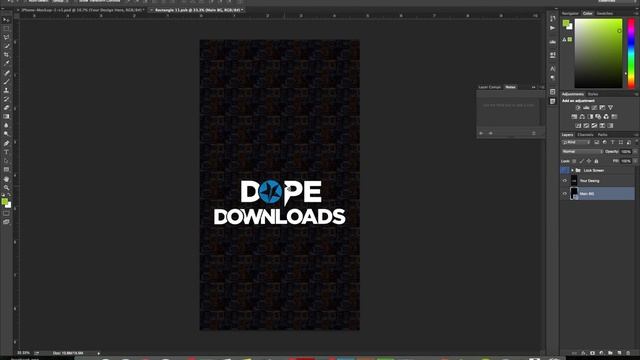
Task: Select the Lasso tool
Action: coord(6,37)
